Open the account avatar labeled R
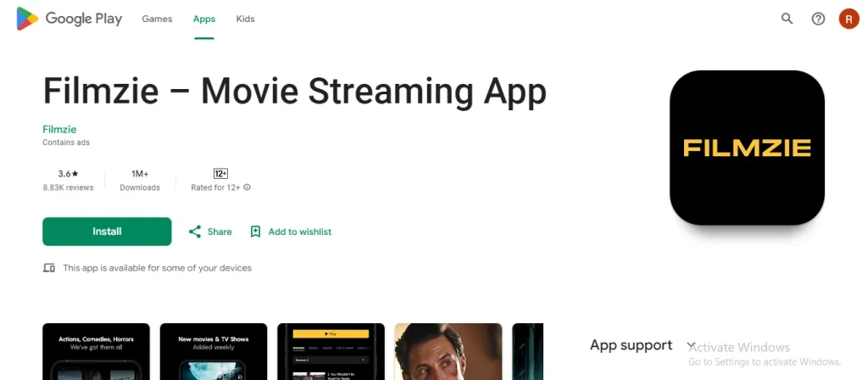The width and height of the screenshot is (868, 380). [x=849, y=19]
